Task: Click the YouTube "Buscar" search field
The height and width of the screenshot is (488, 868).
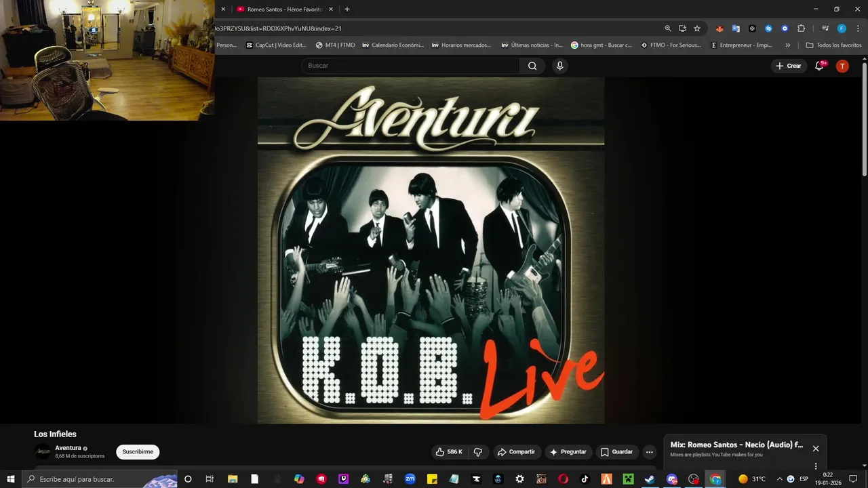Action: [410, 66]
